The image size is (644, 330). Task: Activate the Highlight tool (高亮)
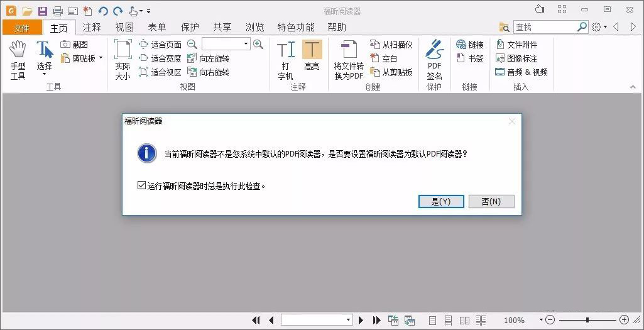[x=312, y=55]
